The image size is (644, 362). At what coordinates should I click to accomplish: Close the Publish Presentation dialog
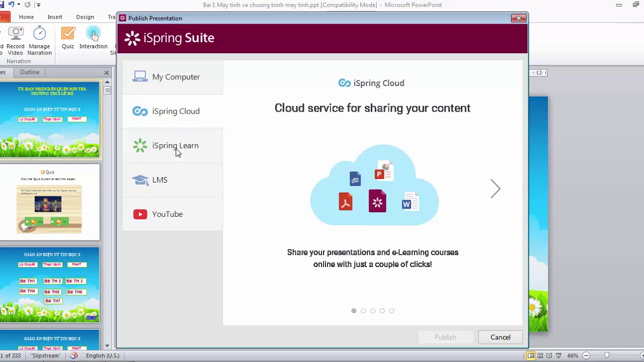pos(519,18)
